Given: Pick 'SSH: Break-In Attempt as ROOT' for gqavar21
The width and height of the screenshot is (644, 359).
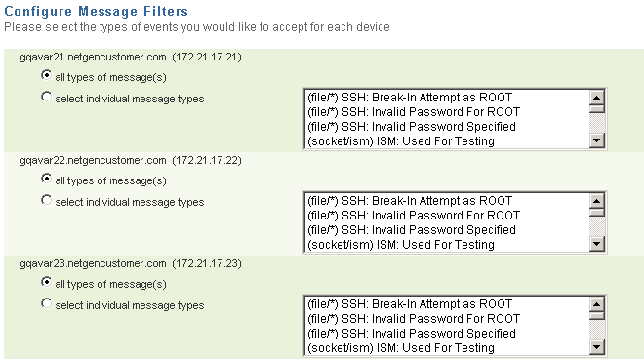Looking at the screenshot, I should (x=447, y=98).
